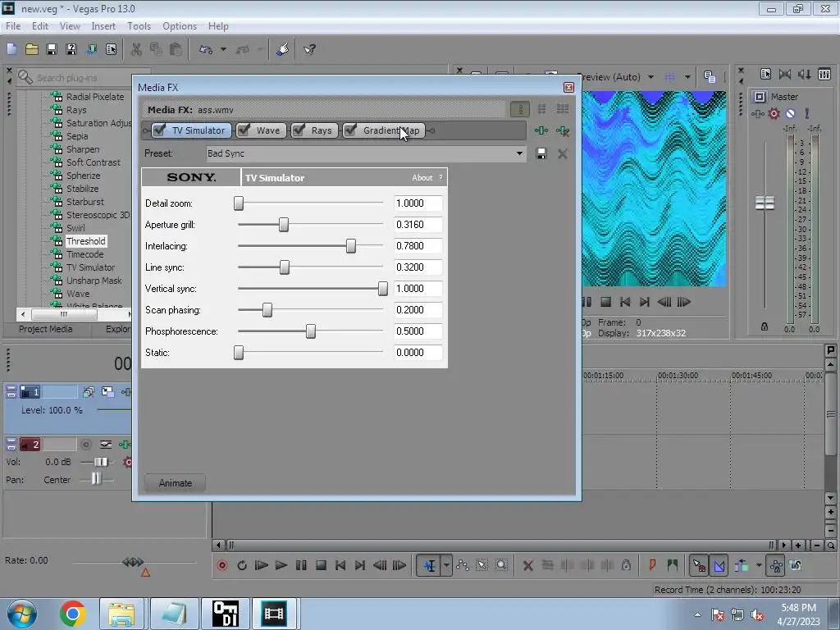Screen dimensions: 840x630
Task: Click the New project icon in toolbar
Action: [x=11, y=49]
